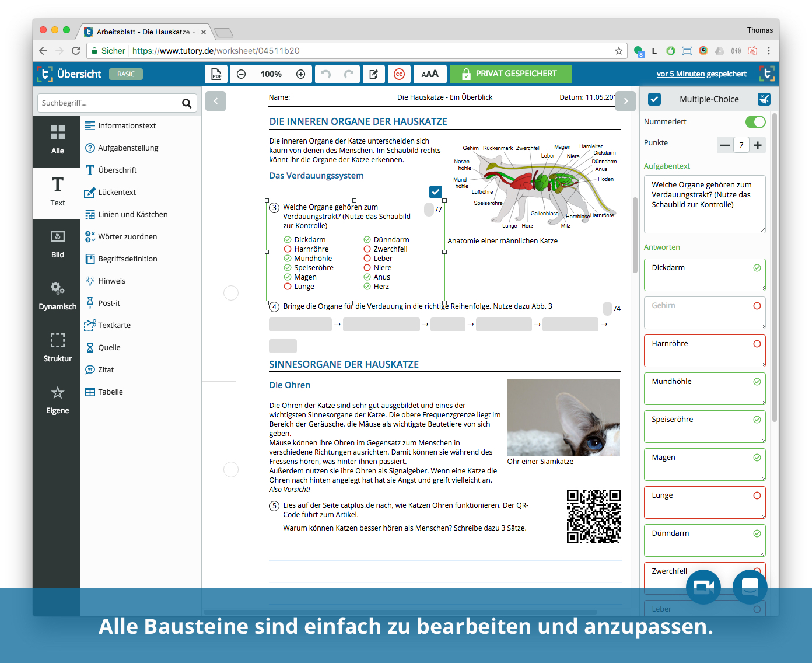Edit the Aufgabentext text area
The width and height of the screenshot is (812, 663).
pos(705,204)
